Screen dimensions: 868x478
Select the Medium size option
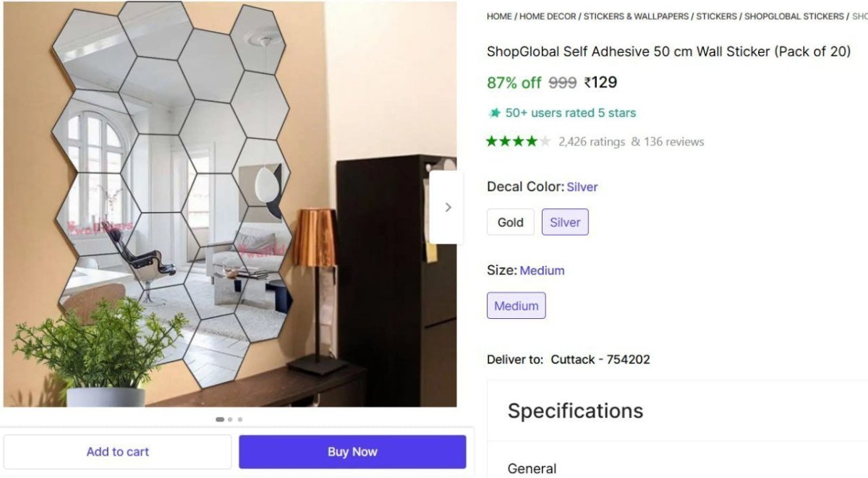tap(516, 305)
